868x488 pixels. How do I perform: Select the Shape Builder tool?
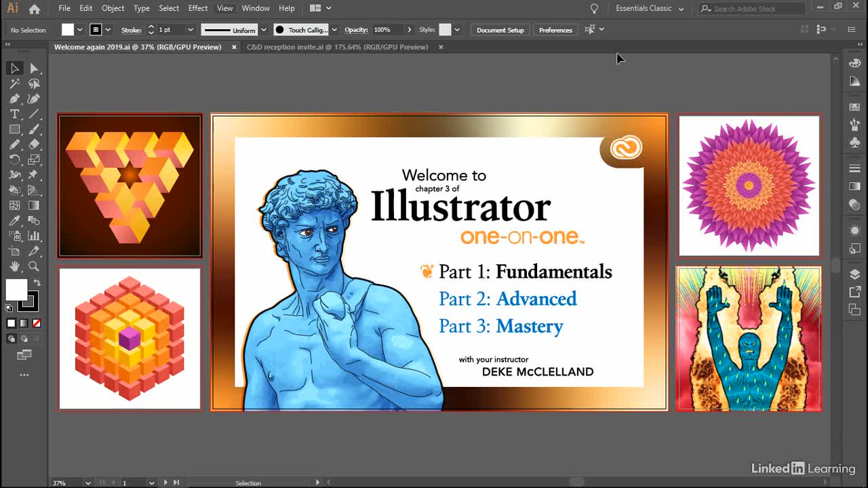[x=14, y=190]
